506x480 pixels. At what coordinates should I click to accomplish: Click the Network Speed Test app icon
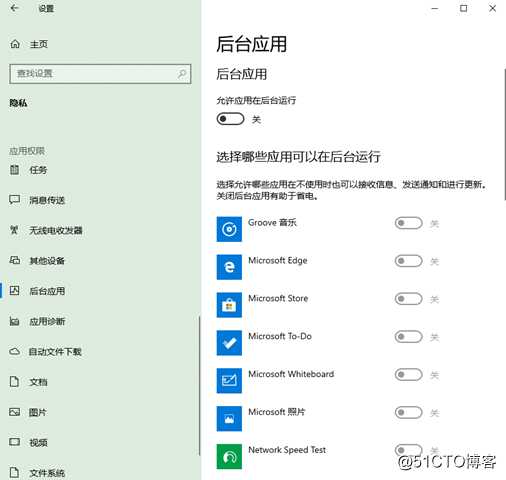click(229, 456)
